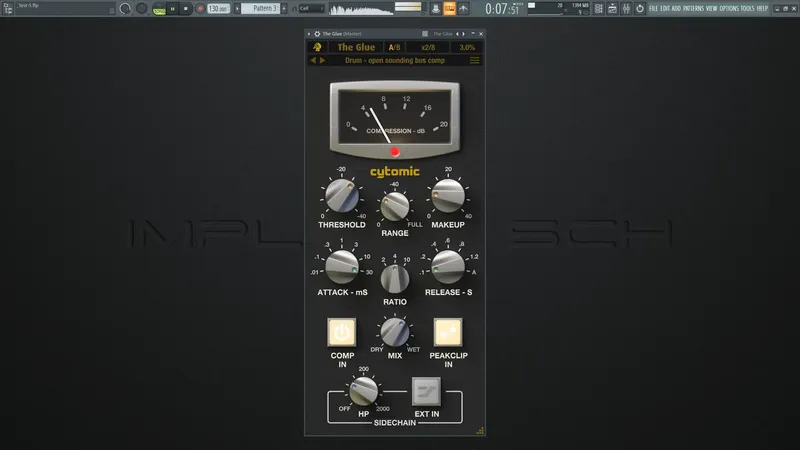Add a new pattern with the plus button
The width and height of the screenshot is (800, 450).
click(284, 9)
